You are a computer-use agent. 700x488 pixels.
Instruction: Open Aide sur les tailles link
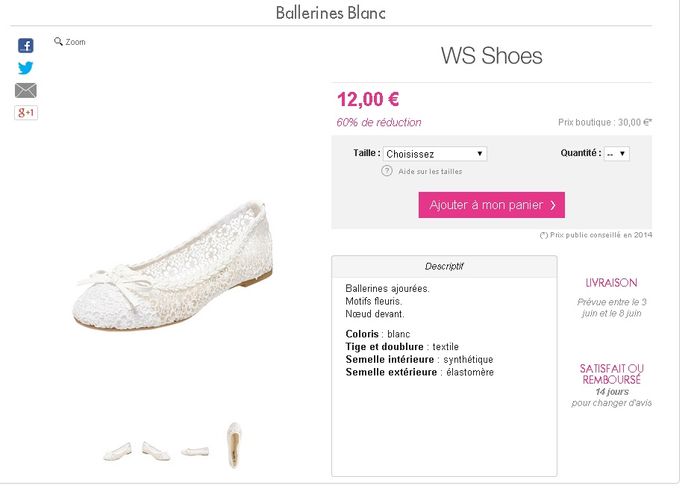coord(430,172)
